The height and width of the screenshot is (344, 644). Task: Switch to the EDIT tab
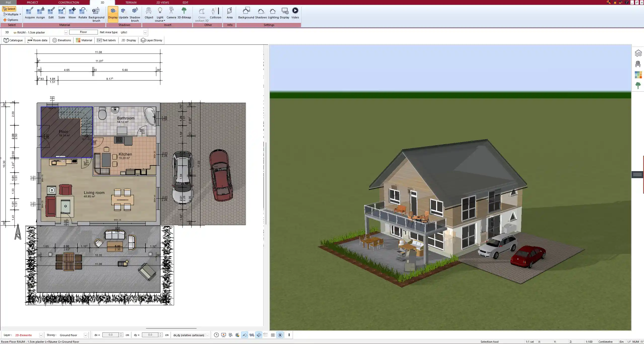[185, 2]
